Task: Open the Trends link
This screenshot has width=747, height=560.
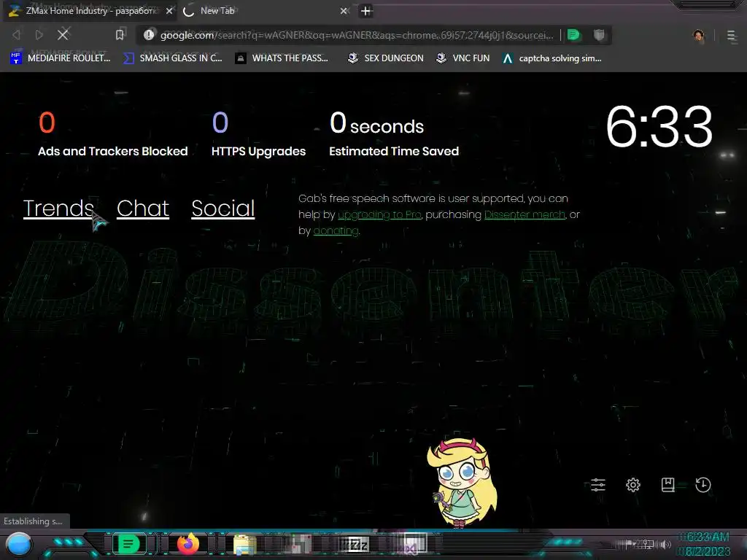Action: click(58, 208)
